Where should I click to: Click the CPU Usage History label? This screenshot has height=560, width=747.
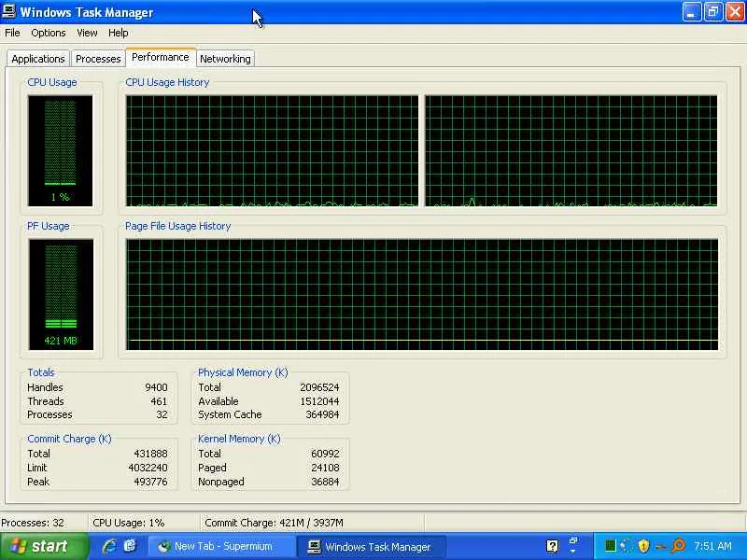167,82
